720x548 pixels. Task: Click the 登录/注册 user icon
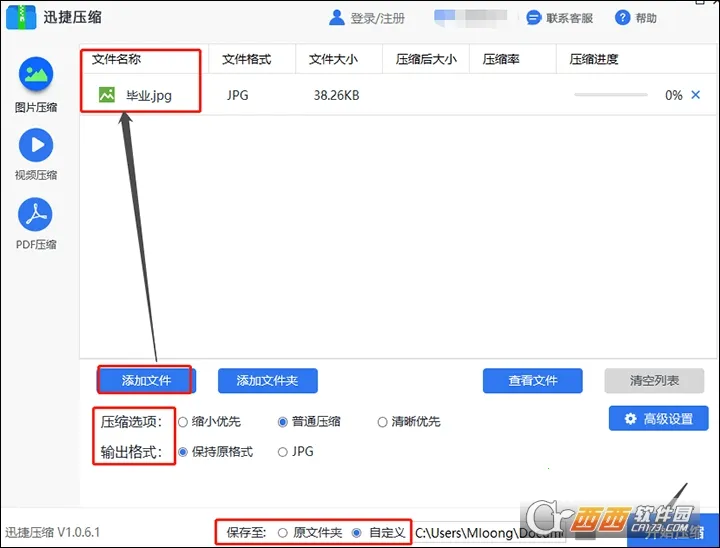[x=338, y=18]
